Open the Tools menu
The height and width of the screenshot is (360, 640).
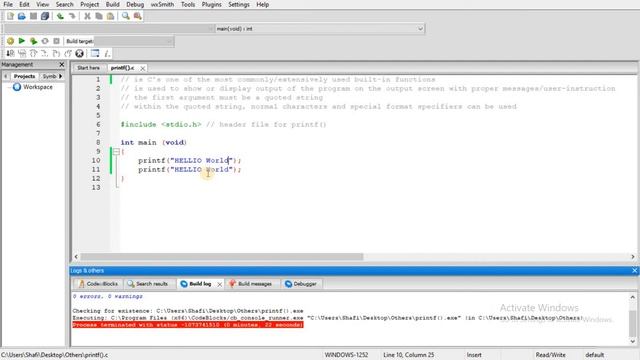(x=188, y=4)
